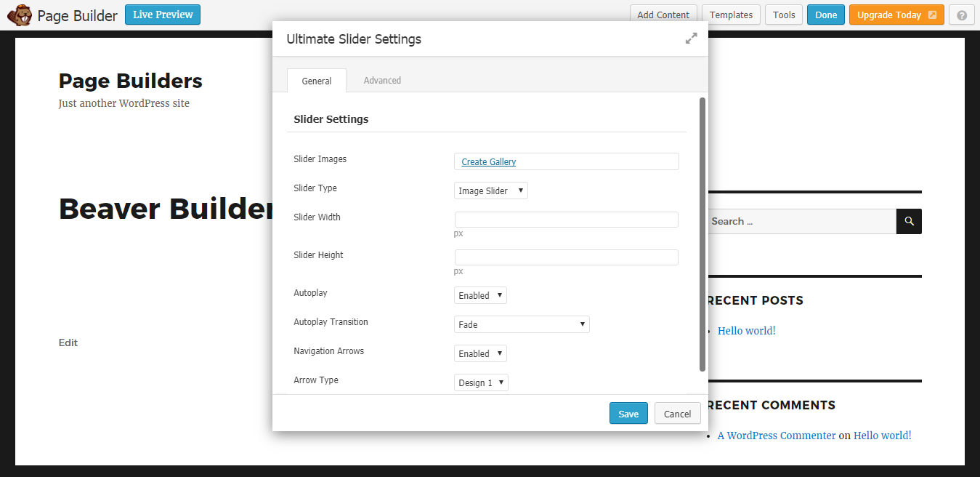Click the A WordPress Commenter link
Screen dimensions: 980x477
(777, 436)
